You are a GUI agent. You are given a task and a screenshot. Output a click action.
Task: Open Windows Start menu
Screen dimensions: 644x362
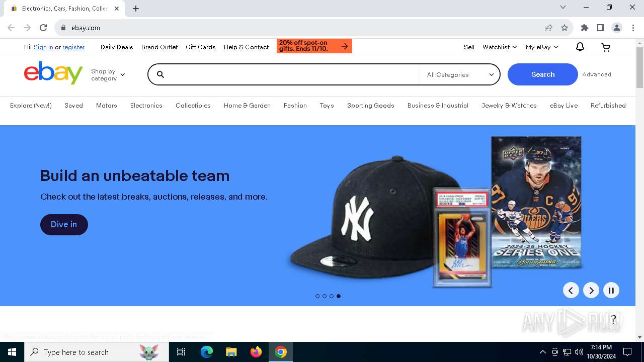coord(12,352)
